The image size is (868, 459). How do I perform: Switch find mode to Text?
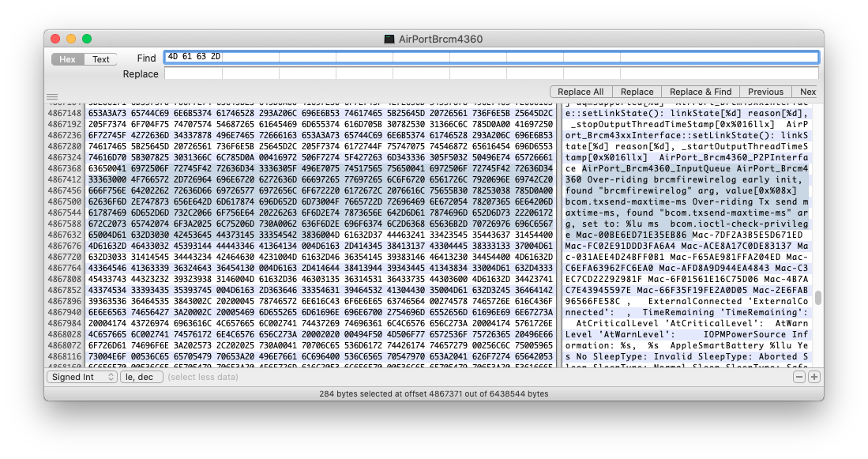[x=101, y=59]
